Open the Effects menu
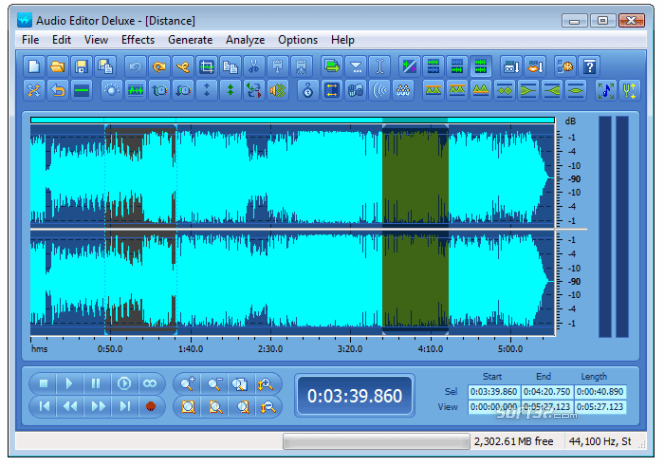This screenshot has height=466, width=664. (138, 40)
